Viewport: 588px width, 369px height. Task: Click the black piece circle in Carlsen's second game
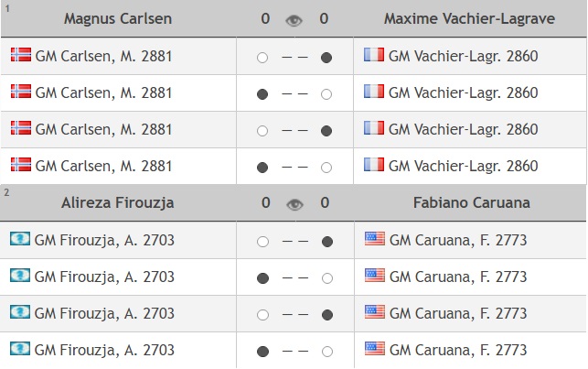point(262,93)
